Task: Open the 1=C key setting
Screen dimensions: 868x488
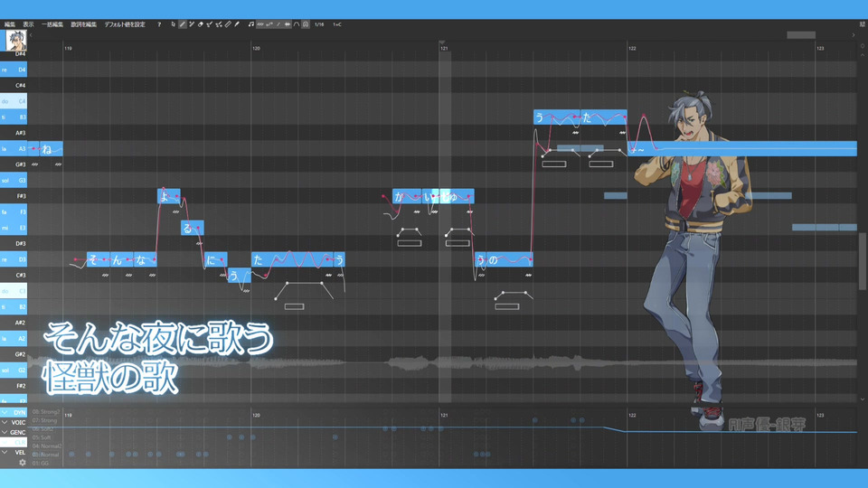Action: (337, 24)
